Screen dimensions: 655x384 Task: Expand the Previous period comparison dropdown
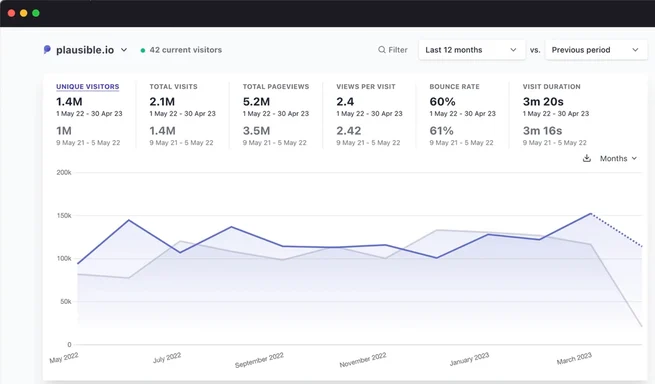pyautogui.click(x=596, y=50)
